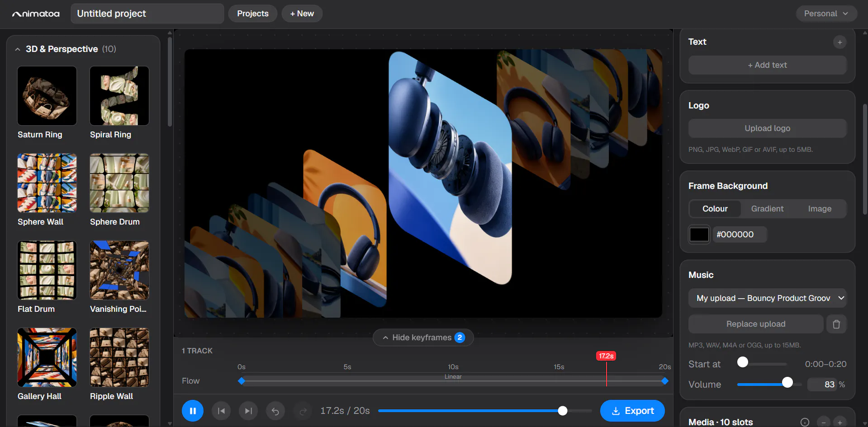Viewport: 868px width, 427px height.
Task: Choose the Sphere Drum preset
Action: [119, 183]
